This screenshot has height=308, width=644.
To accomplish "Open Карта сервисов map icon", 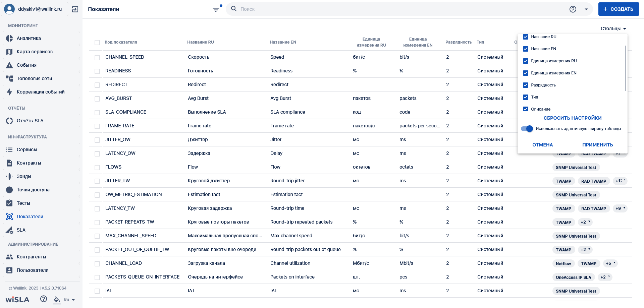I will [9, 52].
